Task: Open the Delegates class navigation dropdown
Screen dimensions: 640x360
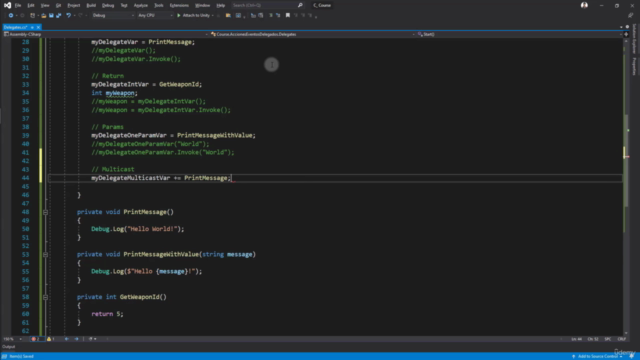Action: (x=312, y=34)
